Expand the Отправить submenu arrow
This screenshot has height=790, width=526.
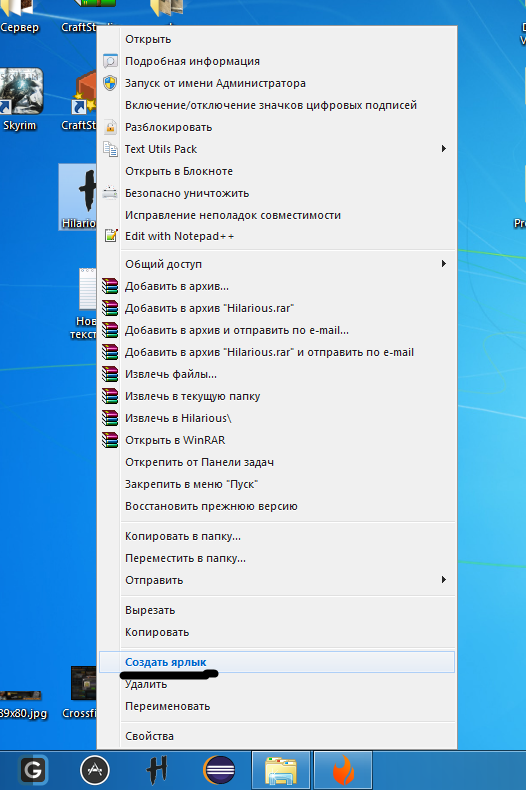[x=444, y=579]
